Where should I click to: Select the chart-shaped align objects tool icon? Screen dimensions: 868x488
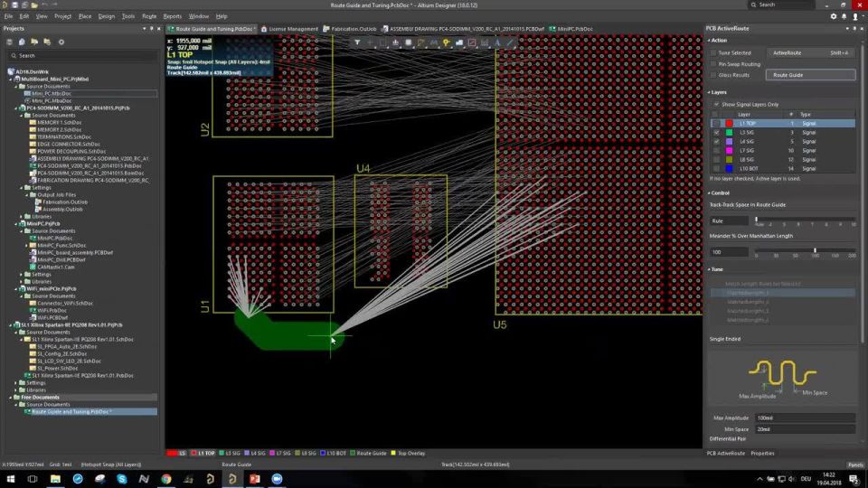click(x=395, y=42)
